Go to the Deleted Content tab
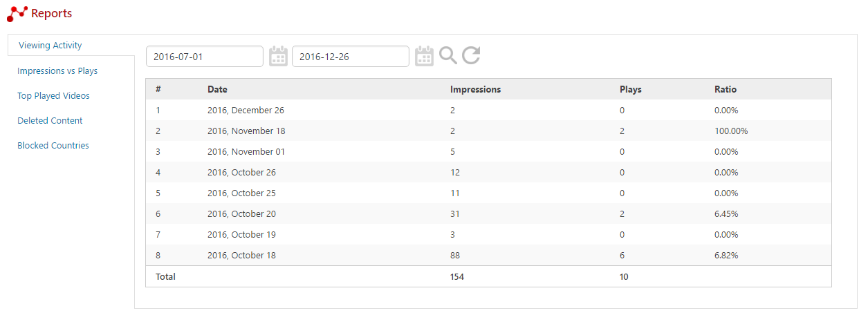868x324 pixels. [50, 121]
